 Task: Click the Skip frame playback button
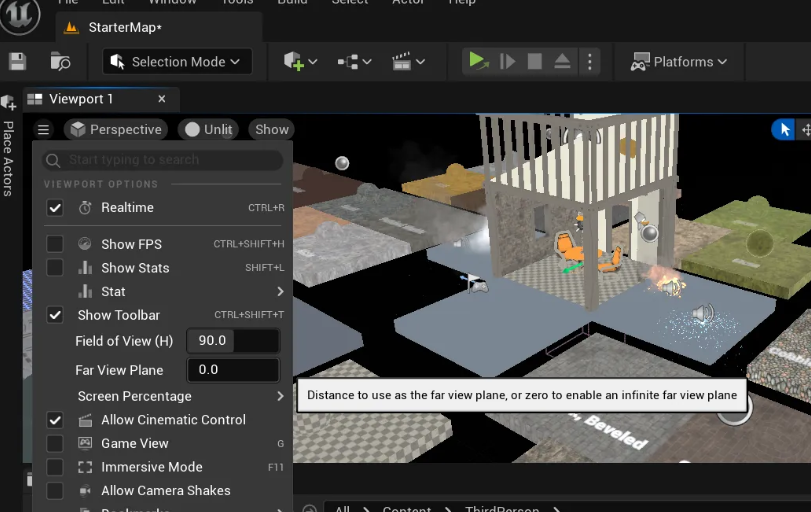[x=507, y=62]
